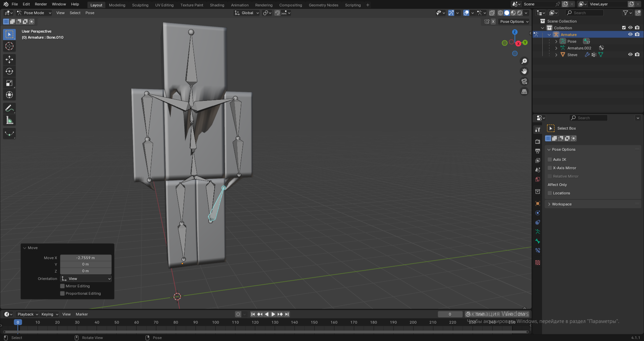
Task: Collapse the Move operator panel
Action: 25,248
